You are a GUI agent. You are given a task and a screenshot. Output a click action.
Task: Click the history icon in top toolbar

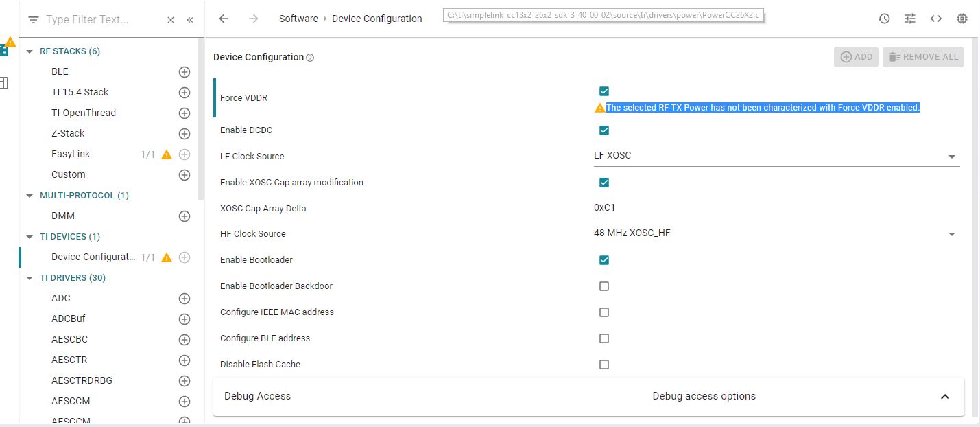pos(884,19)
